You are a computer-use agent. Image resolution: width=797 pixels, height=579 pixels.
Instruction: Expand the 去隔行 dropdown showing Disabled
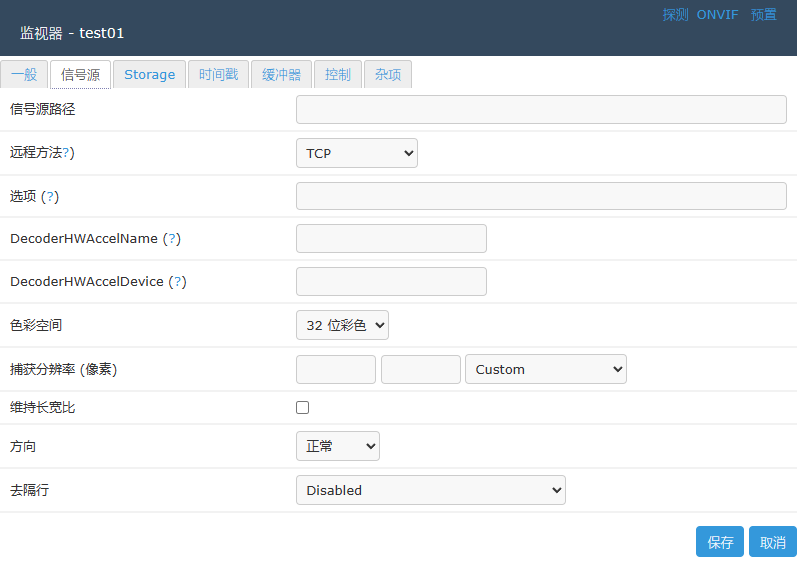pyautogui.click(x=430, y=490)
